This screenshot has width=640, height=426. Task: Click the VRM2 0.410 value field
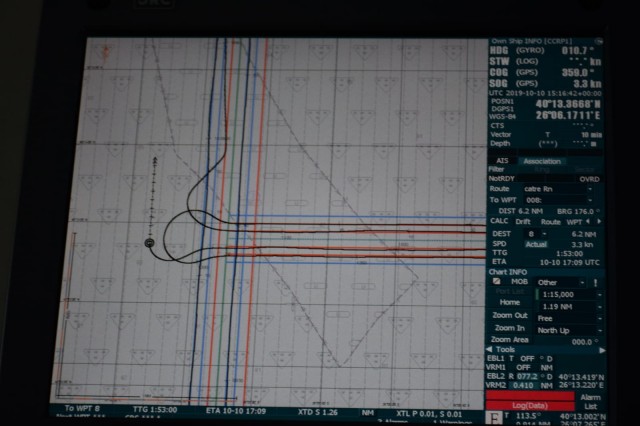coord(521,386)
